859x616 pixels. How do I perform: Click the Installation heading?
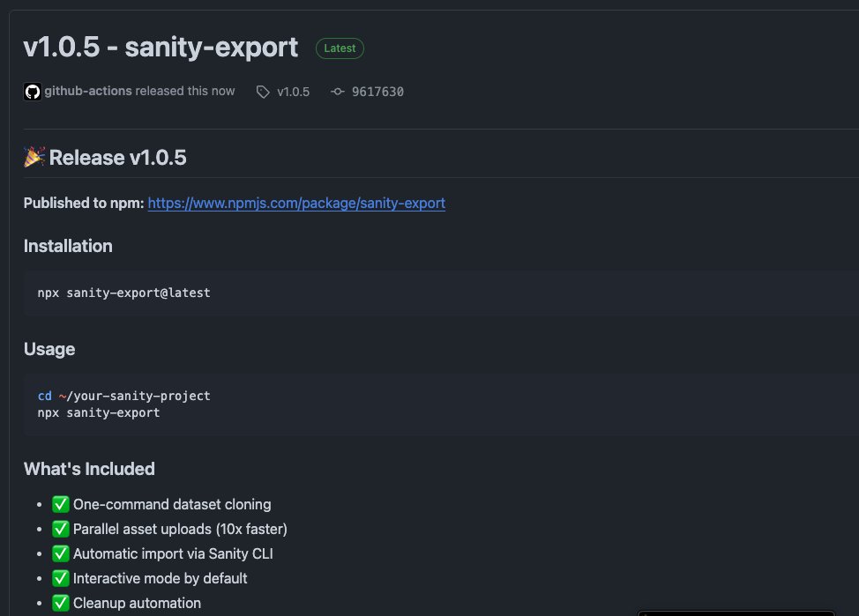point(68,247)
